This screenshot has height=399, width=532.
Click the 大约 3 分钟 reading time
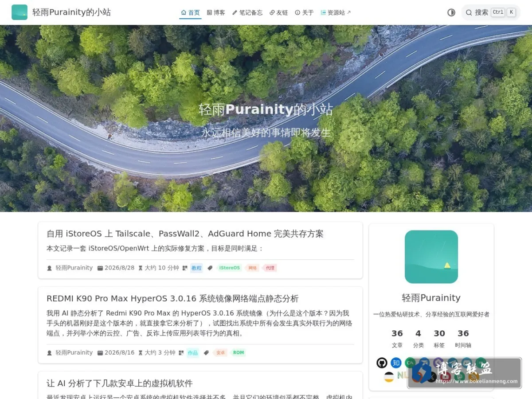pyautogui.click(x=160, y=353)
